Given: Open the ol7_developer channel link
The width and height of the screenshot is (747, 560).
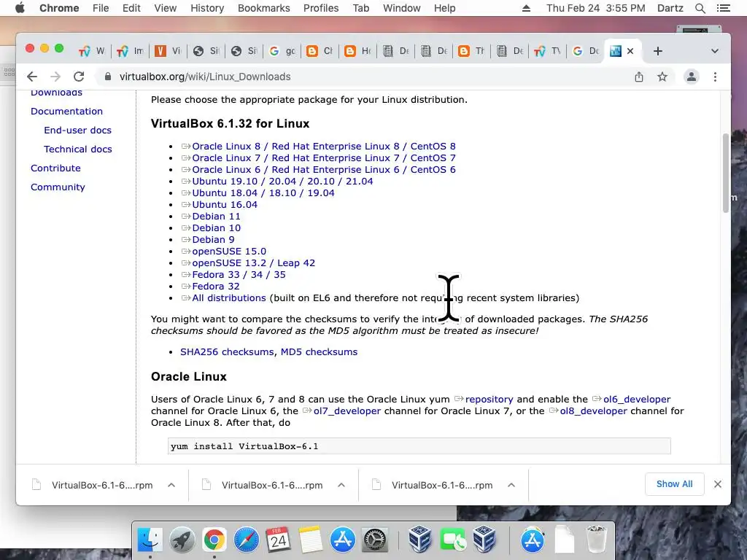Looking at the screenshot, I should (x=347, y=411).
